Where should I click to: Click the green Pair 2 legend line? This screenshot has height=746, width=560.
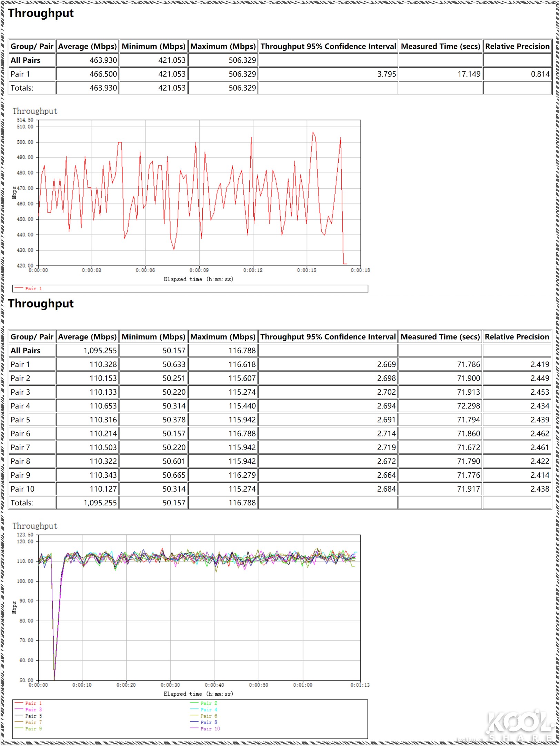click(x=194, y=703)
